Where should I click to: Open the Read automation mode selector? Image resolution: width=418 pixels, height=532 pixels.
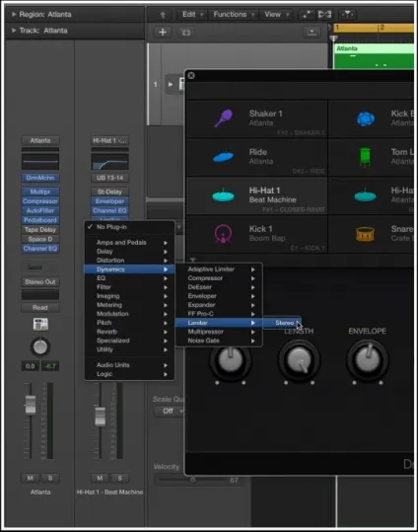40,308
